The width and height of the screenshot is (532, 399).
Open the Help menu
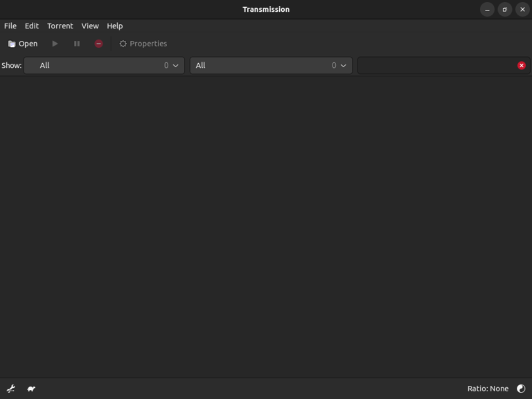pyautogui.click(x=115, y=26)
